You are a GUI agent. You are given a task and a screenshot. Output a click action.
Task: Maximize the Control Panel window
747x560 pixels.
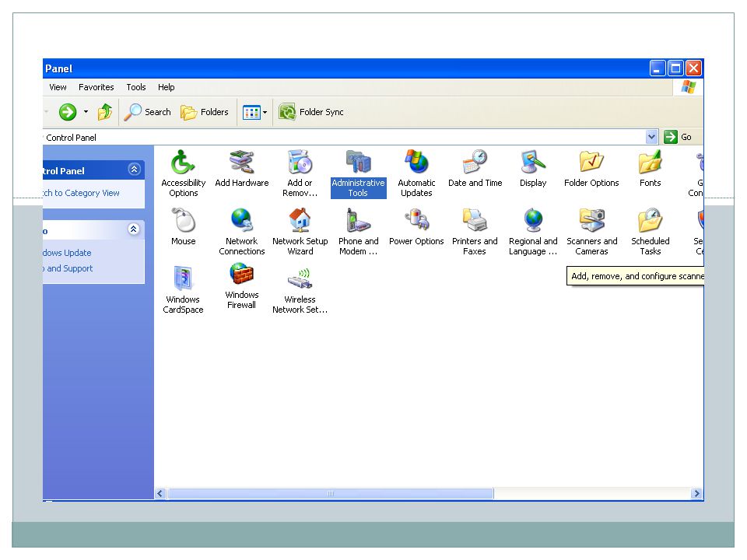click(675, 68)
